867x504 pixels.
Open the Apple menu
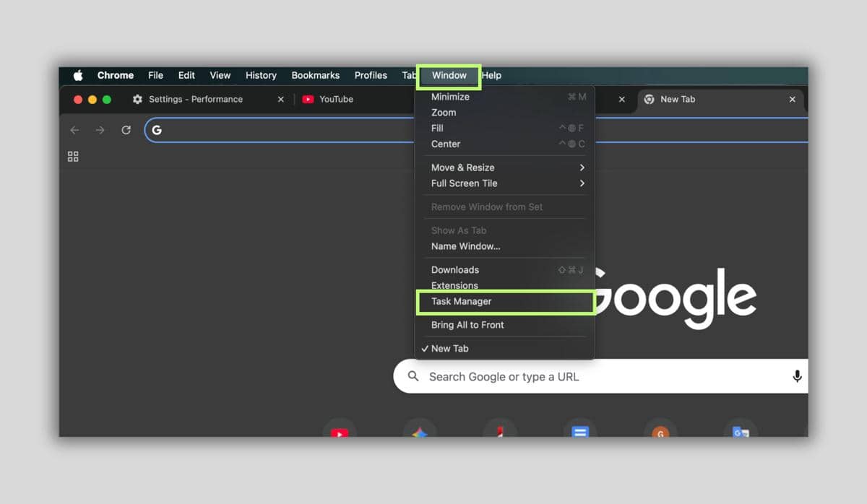(78, 75)
